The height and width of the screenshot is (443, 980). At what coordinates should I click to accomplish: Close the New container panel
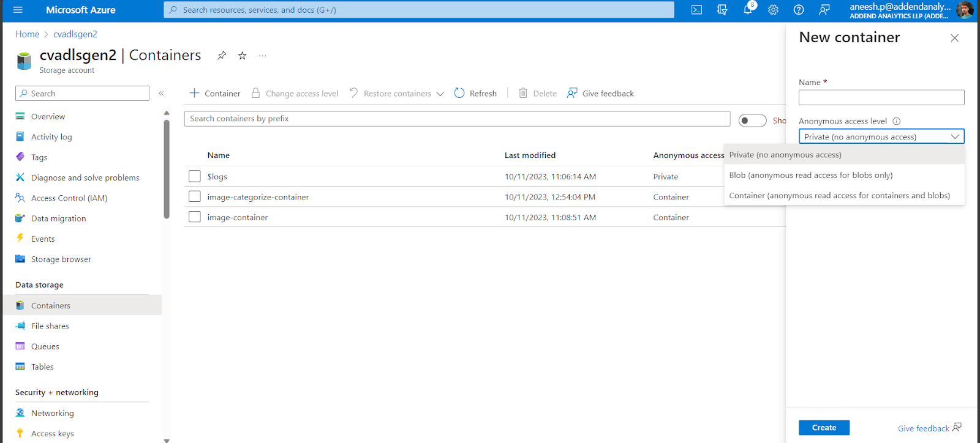coord(954,38)
